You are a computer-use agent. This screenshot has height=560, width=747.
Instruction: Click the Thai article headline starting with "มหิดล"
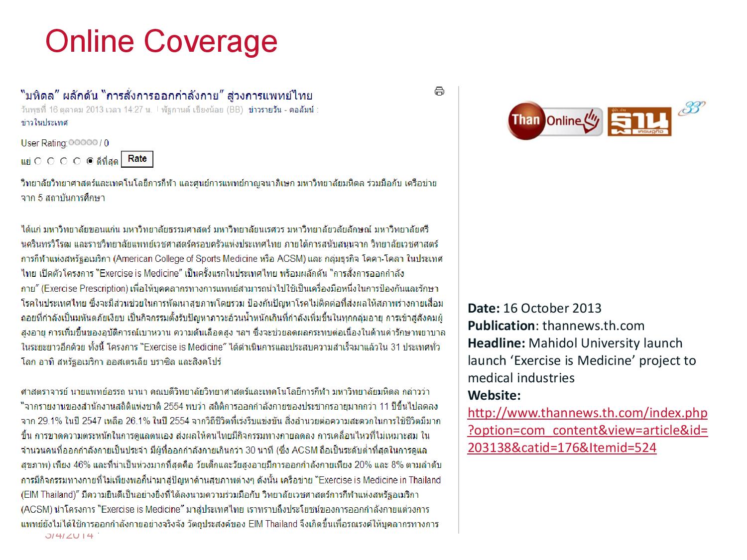pos(166,95)
